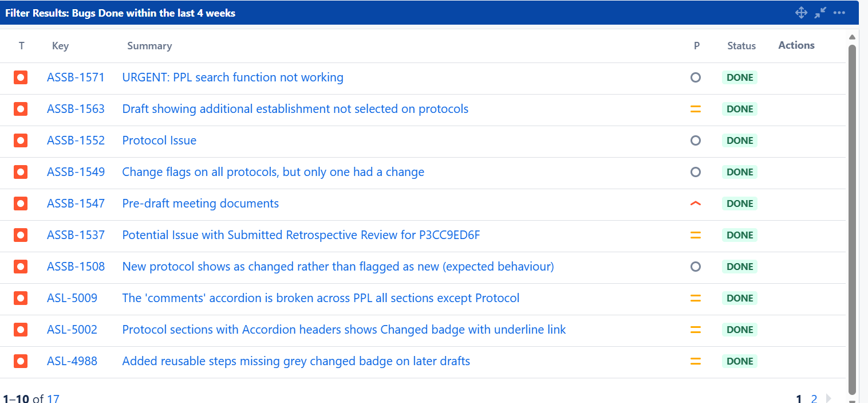Screen dimensions: 868x403
Task: Click the low priority circle icon on ASSB-1552
Action: 696,140
